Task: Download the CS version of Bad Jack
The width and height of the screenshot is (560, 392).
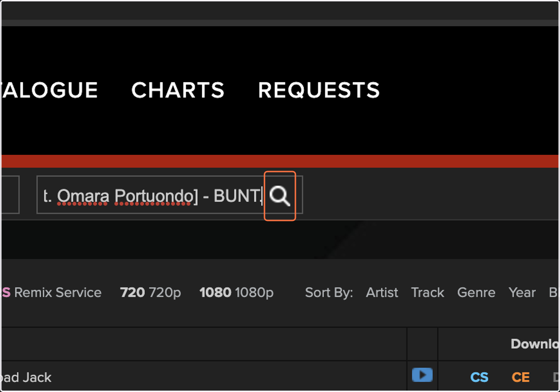Action: (x=479, y=377)
